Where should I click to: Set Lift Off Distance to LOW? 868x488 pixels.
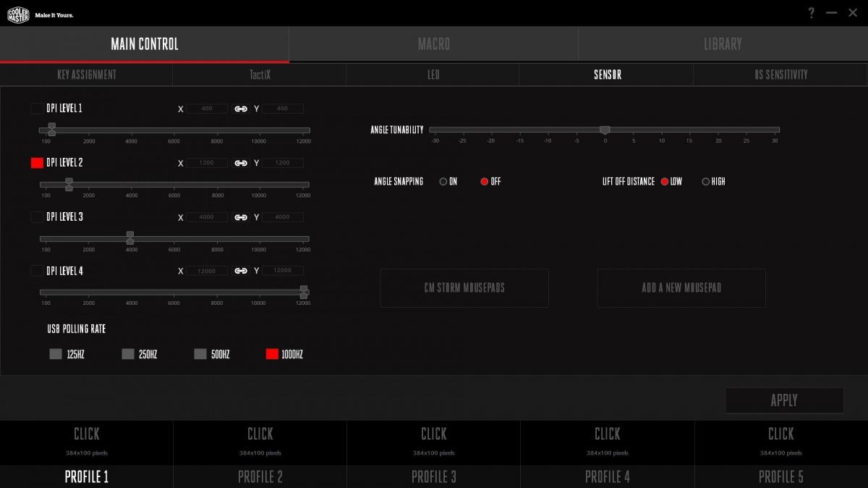point(665,182)
